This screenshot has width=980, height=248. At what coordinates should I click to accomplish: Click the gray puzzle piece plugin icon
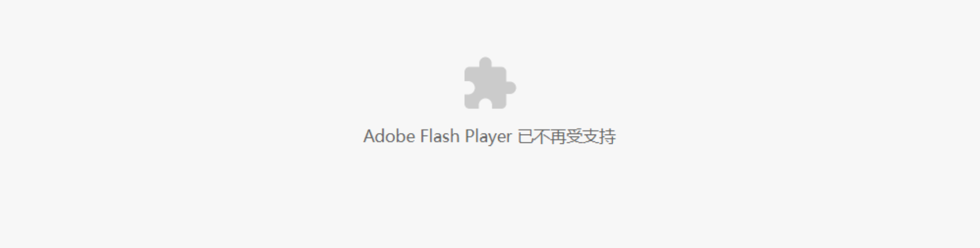click(x=490, y=83)
